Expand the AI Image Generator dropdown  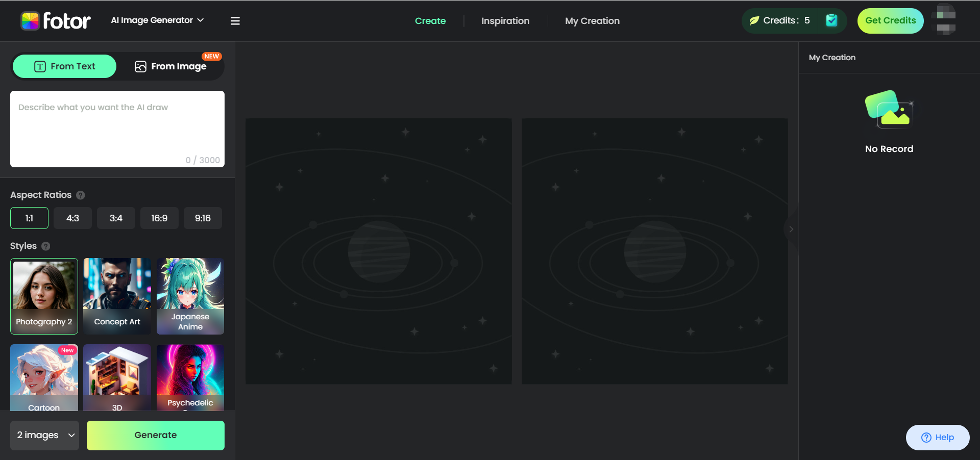click(157, 20)
